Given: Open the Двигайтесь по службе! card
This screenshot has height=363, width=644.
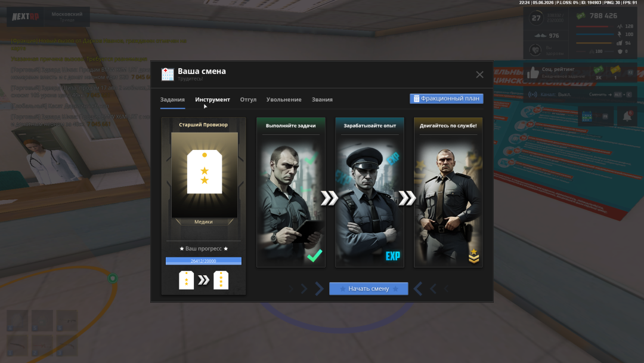Looking at the screenshot, I should click(448, 192).
